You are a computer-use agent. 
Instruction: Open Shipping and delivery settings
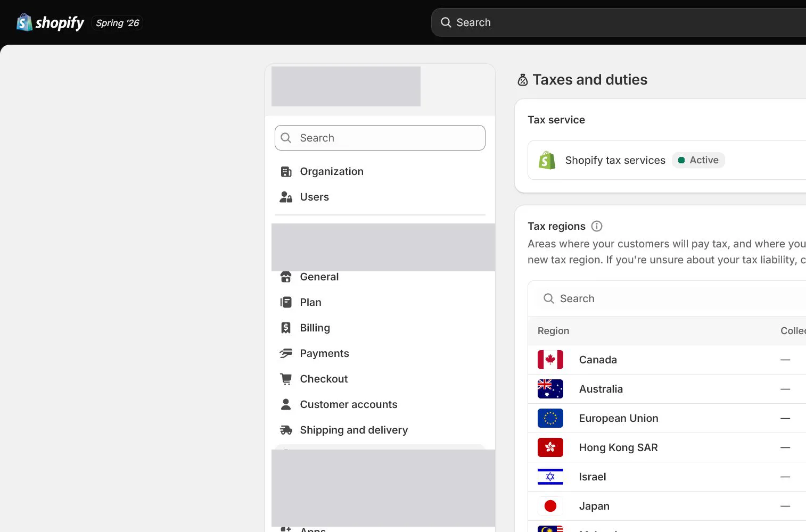click(x=380, y=430)
